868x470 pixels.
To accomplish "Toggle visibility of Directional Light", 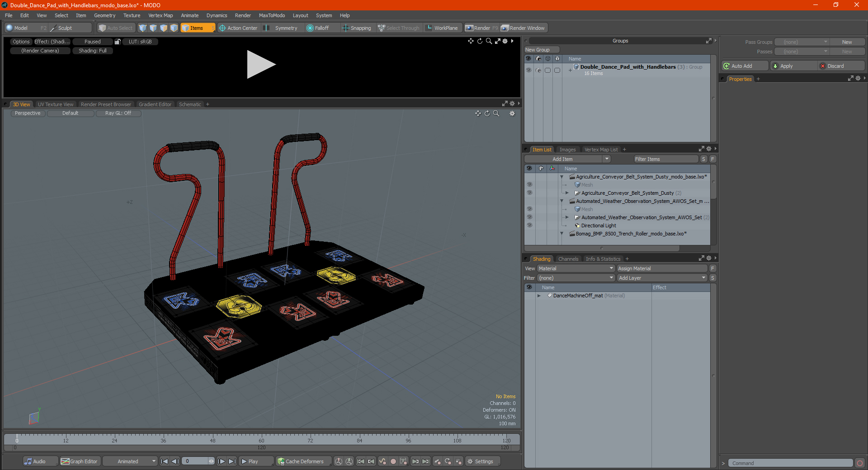I will click(x=529, y=225).
